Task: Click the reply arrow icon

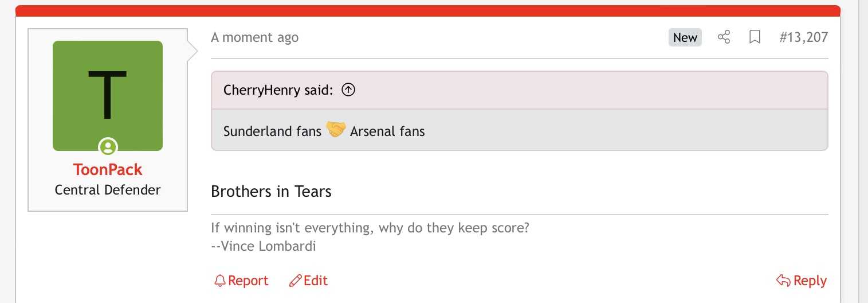Action: (783, 281)
